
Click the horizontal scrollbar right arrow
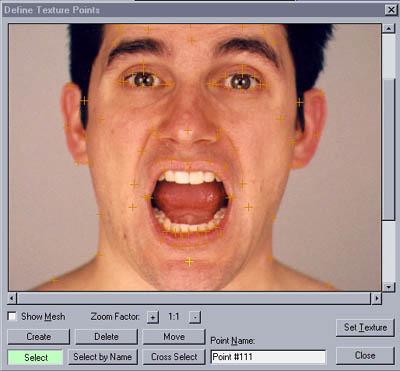tap(376, 298)
